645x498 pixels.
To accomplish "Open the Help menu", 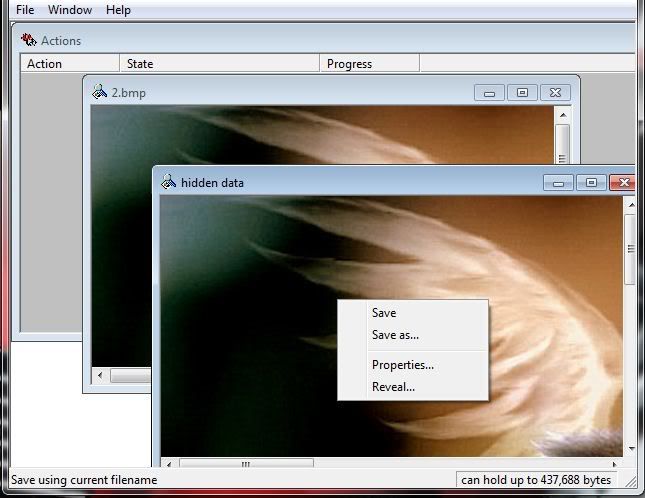I will pyautogui.click(x=118, y=10).
